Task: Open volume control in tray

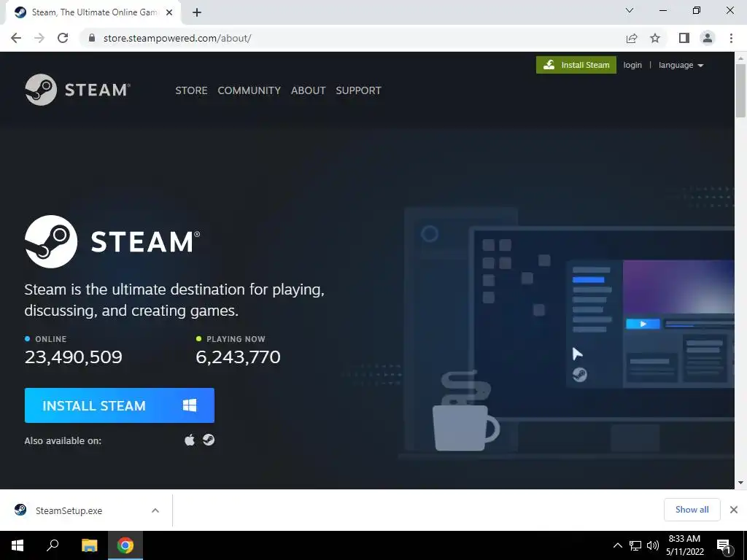Action: pyautogui.click(x=653, y=545)
